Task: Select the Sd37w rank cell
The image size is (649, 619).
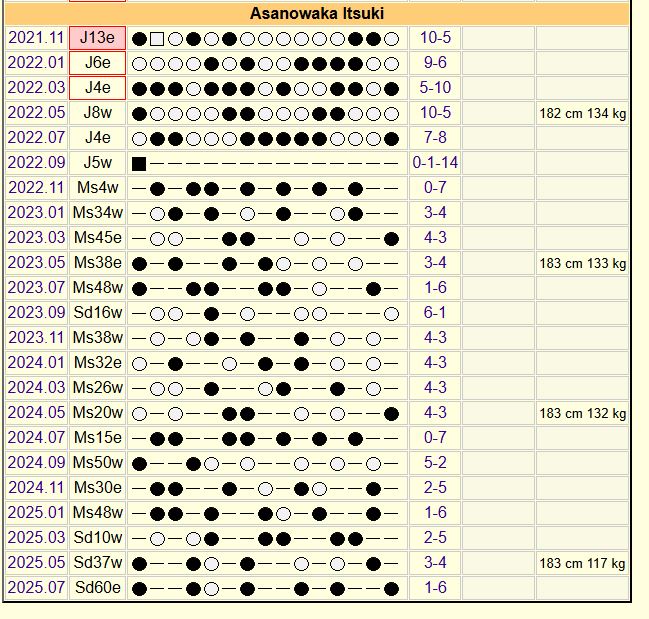Action: (x=97, y=562)
